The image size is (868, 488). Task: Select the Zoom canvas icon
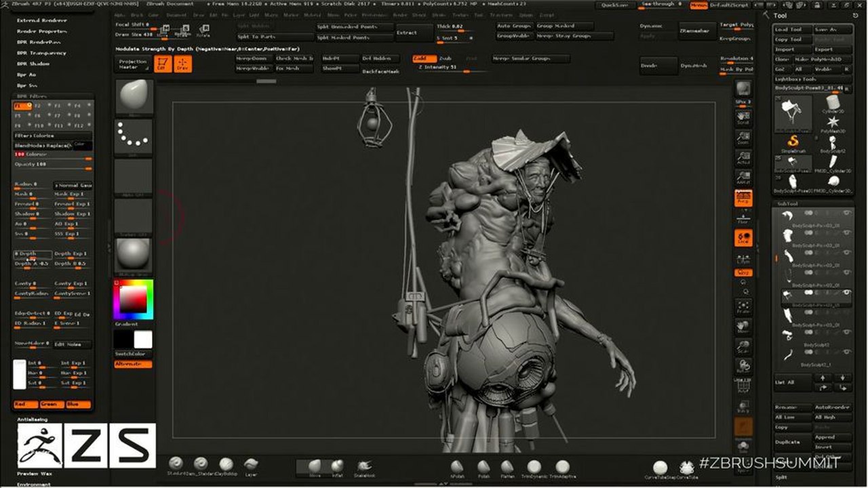pos(744,138)
